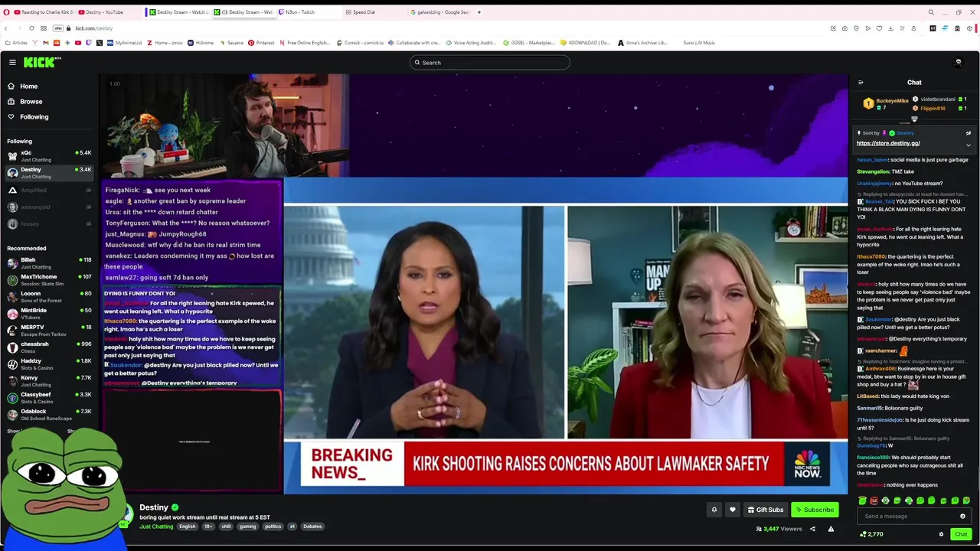Open Pinterest bookmark
The image size is (980, 551).
point(261,43)
